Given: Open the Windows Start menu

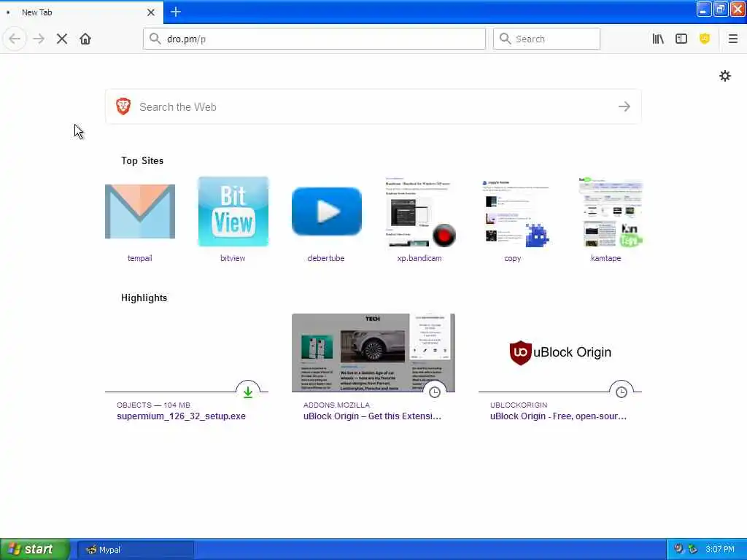Looking at the screenshot, I should (35, 549).
